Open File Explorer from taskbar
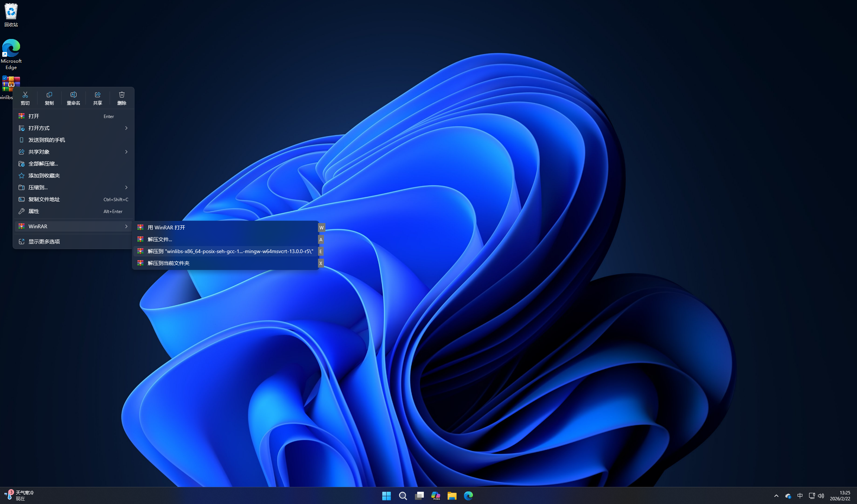Viewport: 857px width, 504px height. (452, 496)
